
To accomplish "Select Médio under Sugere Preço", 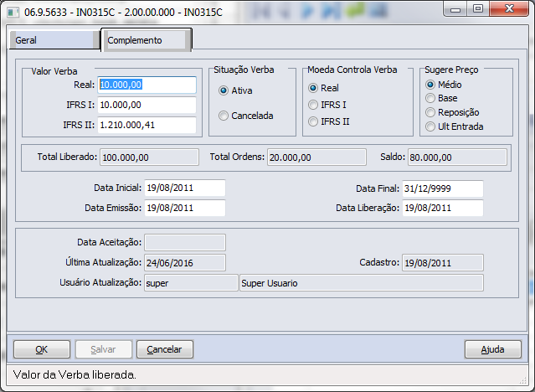I will coord(444,85).
